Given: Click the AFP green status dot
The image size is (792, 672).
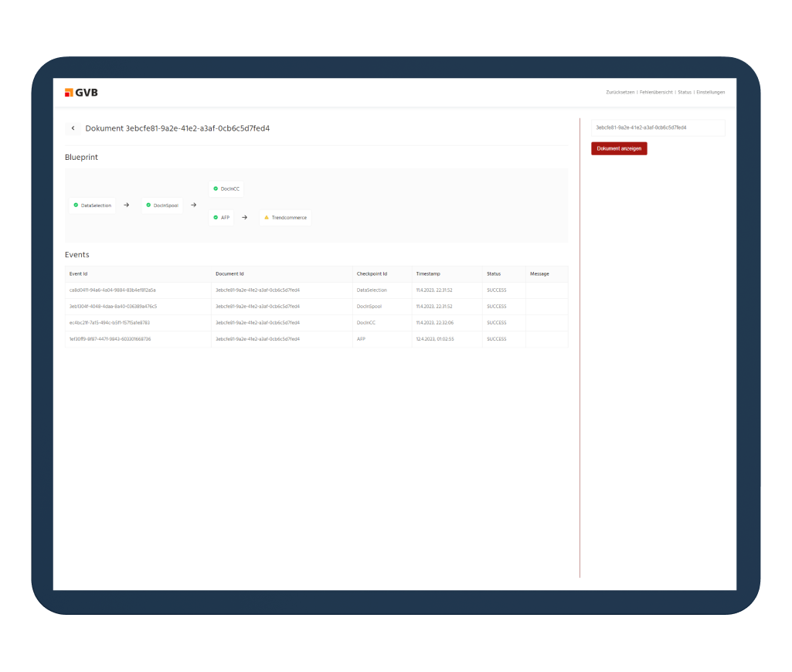Looking at the screenshot, I should coord(216,217).
